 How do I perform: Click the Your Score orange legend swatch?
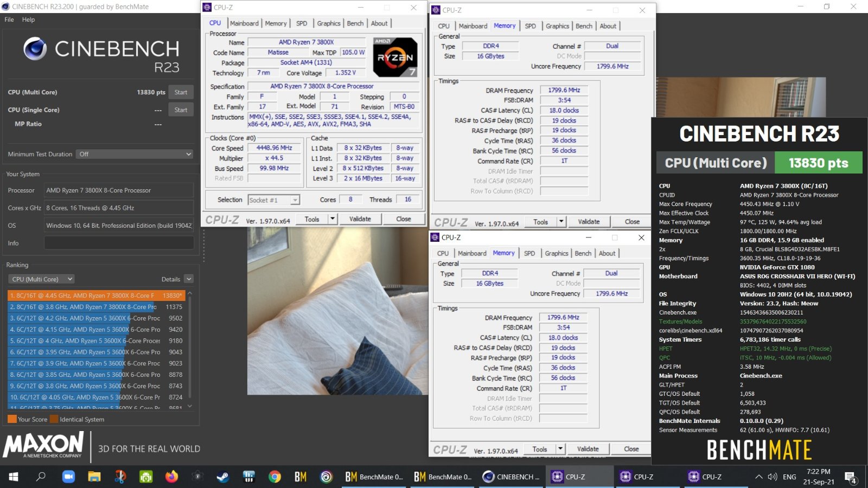click(x=12, y=419)
